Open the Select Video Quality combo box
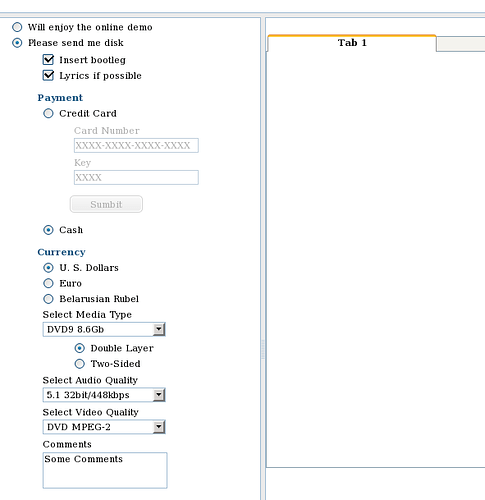Viewport: 485px width, 500px height. (104, 427)
